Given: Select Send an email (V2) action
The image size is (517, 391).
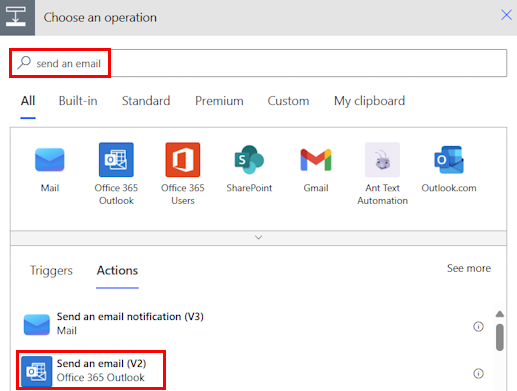Looking at the screenshot, I should [x=91, y=370].
